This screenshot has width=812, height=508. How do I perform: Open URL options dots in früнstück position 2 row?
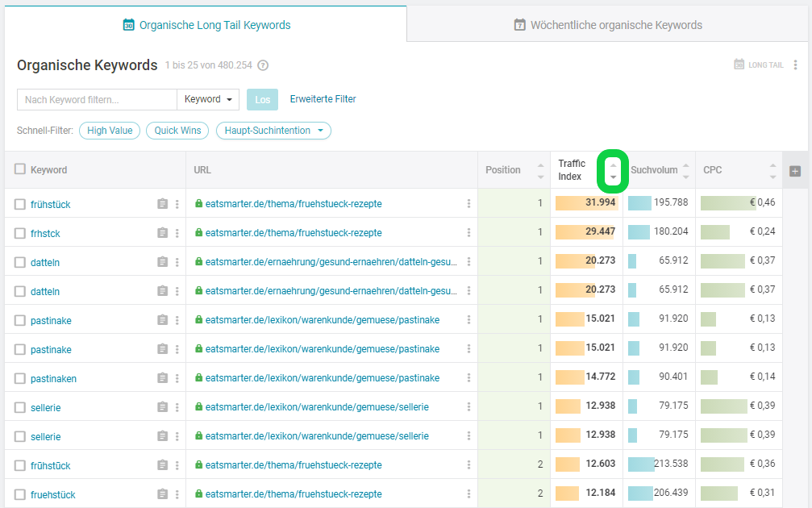[468, 464]
